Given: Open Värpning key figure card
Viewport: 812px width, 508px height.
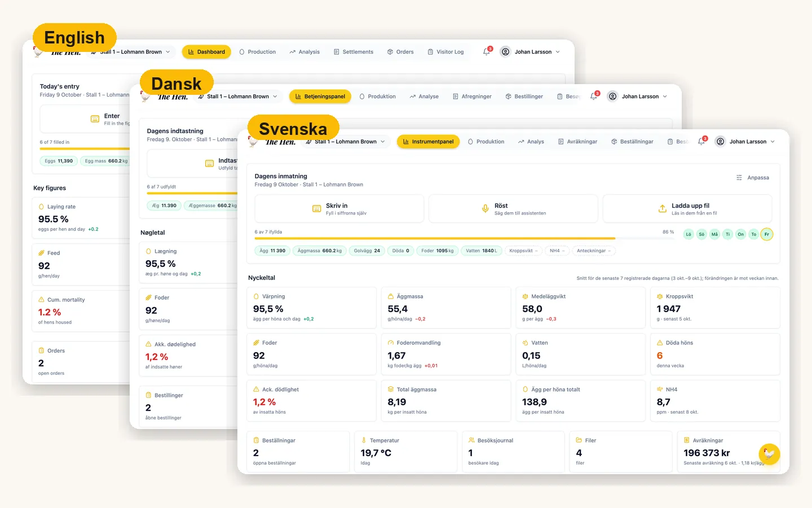Looking at the screenshot, I should click(x=311, y=308).
